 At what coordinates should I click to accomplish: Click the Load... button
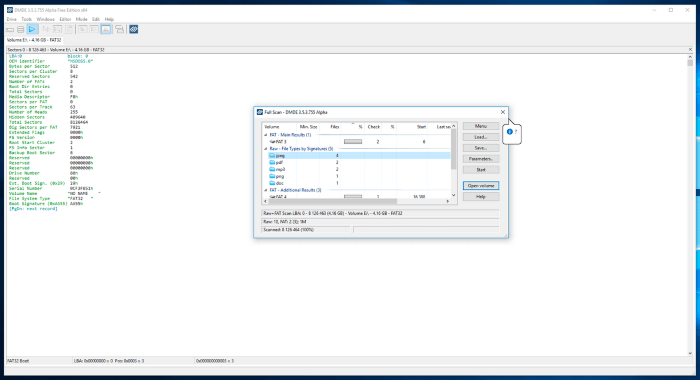coord(481,137)
